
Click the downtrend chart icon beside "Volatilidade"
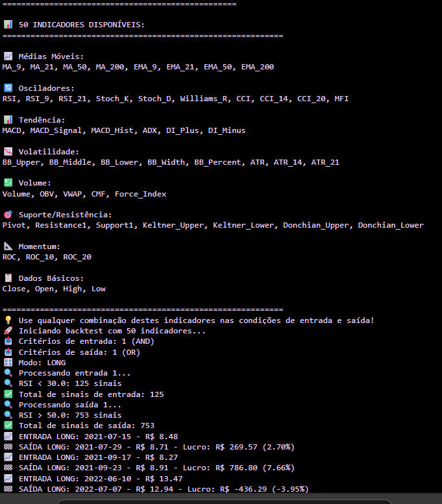(x=8, y=152)
